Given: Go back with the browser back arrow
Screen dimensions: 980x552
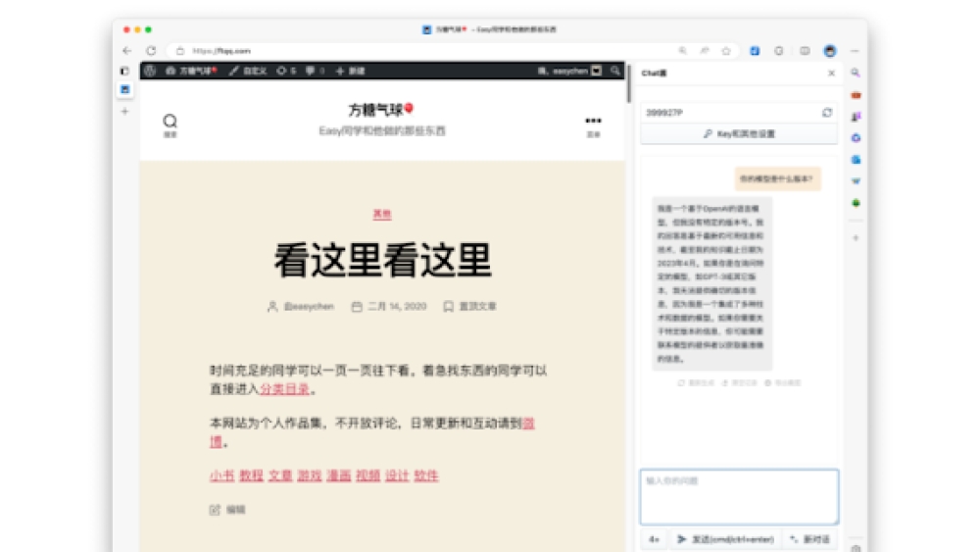Looking at the screenshot, I should tap(127, 51).
